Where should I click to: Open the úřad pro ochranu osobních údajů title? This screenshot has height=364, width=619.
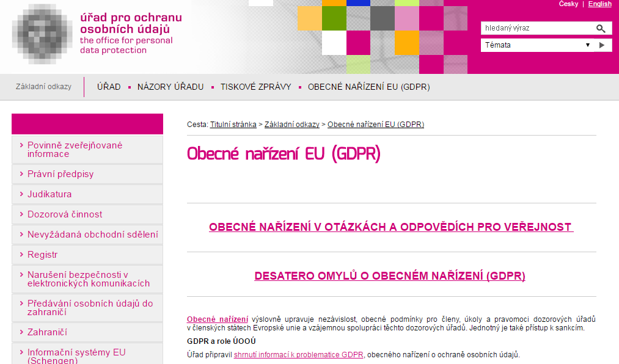pos(131,23)
